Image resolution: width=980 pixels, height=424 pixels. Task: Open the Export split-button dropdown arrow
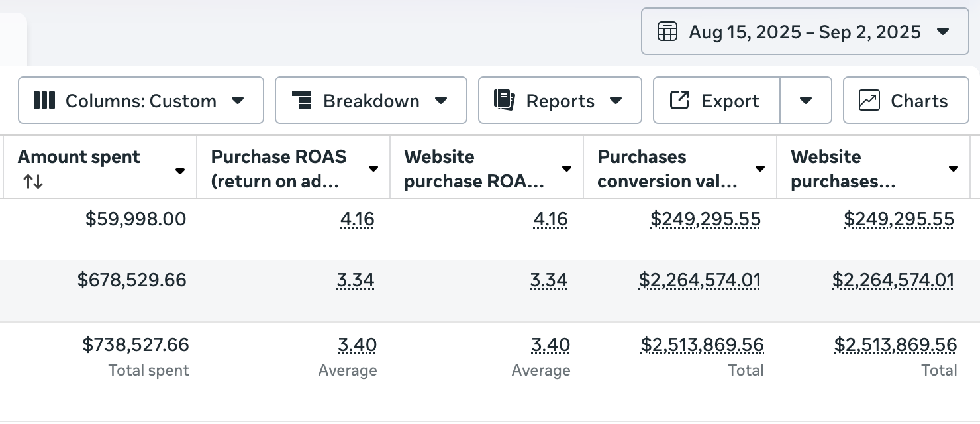pos(806,101)
